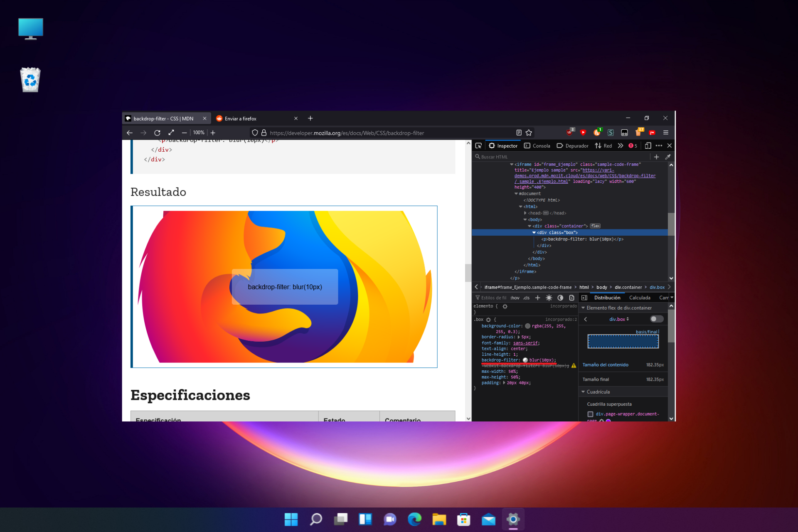The height and width of the screenshot is (532, 798).
Task: Open the more sidebar tabs dropdown arrow
Action: (672, 298)
